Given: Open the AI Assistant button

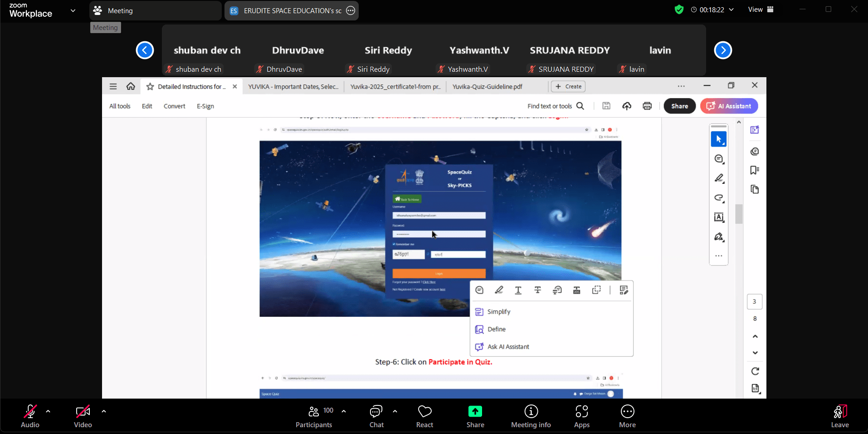Looking at the screenshot, I should 729,106.
